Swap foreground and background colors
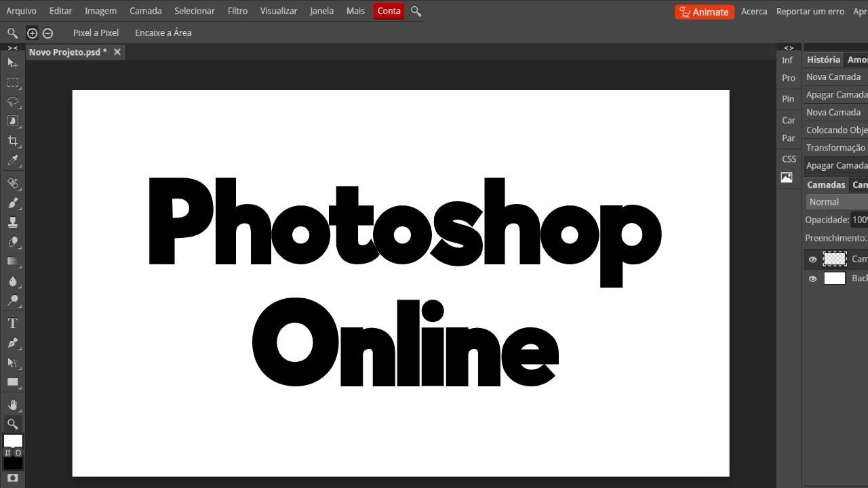 click(x=7, y=453)
